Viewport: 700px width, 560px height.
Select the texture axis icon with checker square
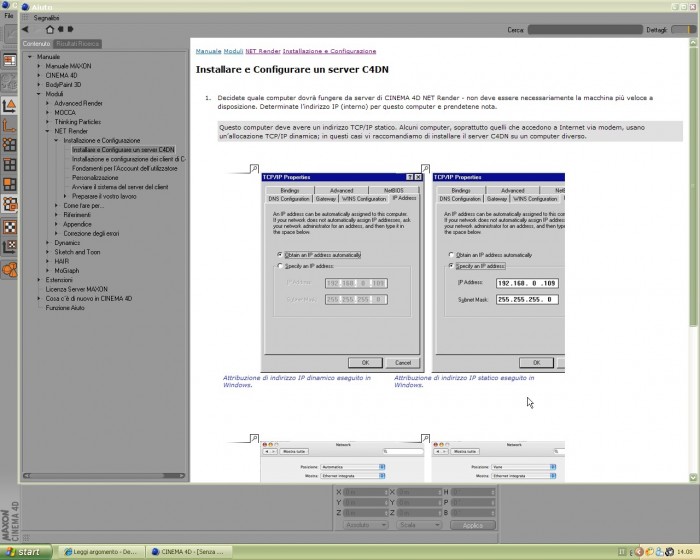point(9,247)
